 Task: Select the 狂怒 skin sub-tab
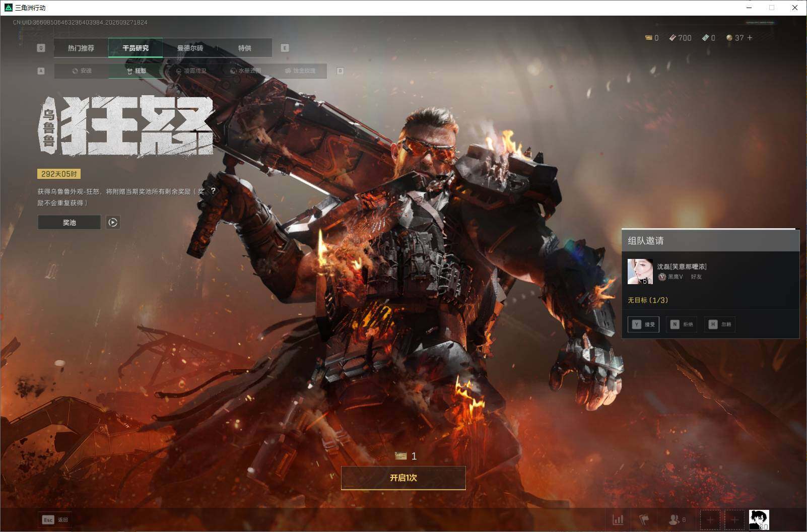136,71
